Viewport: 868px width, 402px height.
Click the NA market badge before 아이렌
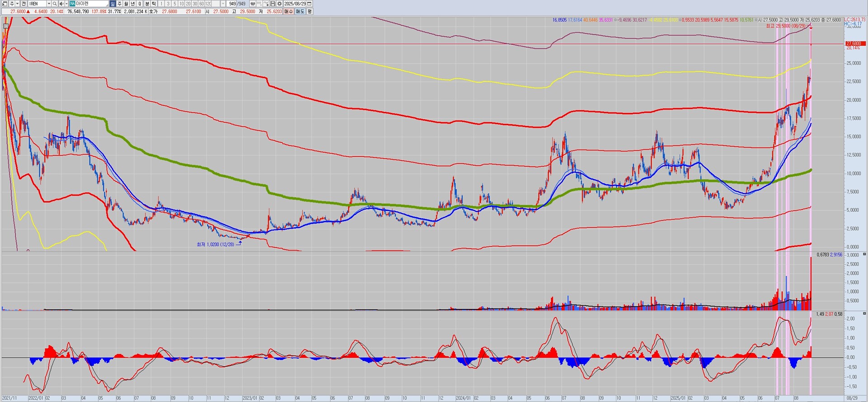click(x=72, y=4)
